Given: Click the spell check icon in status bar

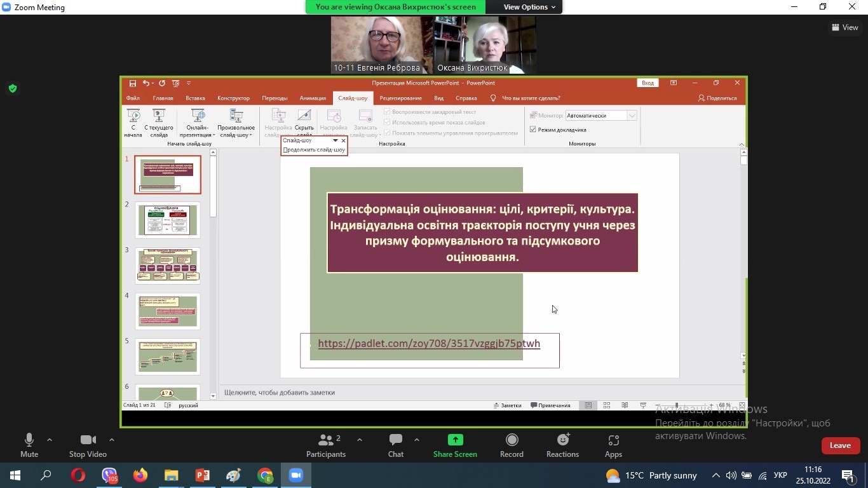Looking at the screenshot, I should (167, 405).
